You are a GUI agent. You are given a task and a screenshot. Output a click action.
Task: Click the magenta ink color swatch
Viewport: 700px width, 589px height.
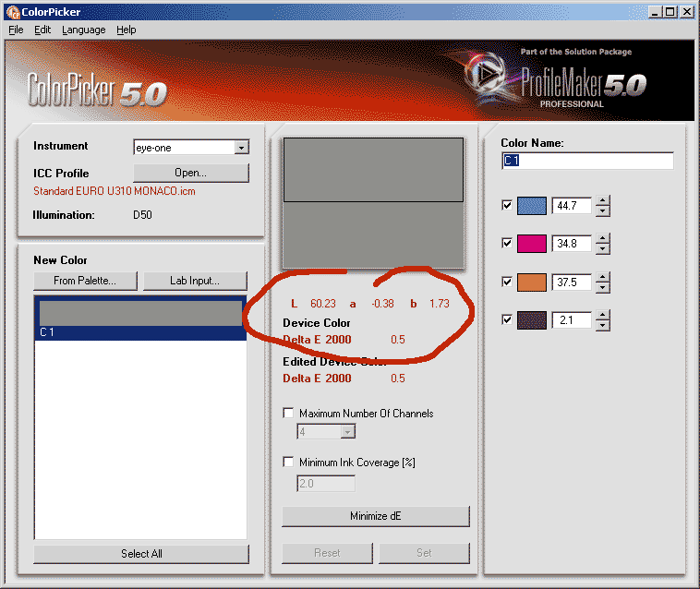point(532,244)
